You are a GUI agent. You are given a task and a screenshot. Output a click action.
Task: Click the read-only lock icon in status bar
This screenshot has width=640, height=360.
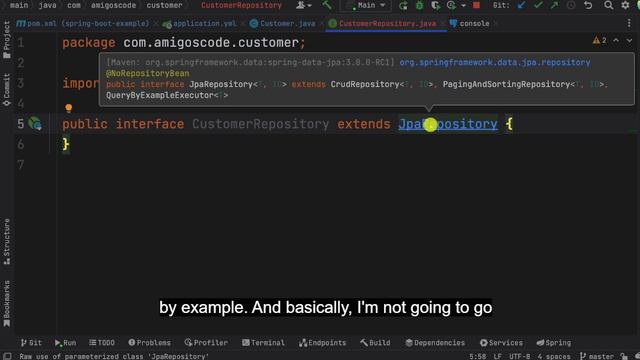pyautogui.click(x=624, y=356)
